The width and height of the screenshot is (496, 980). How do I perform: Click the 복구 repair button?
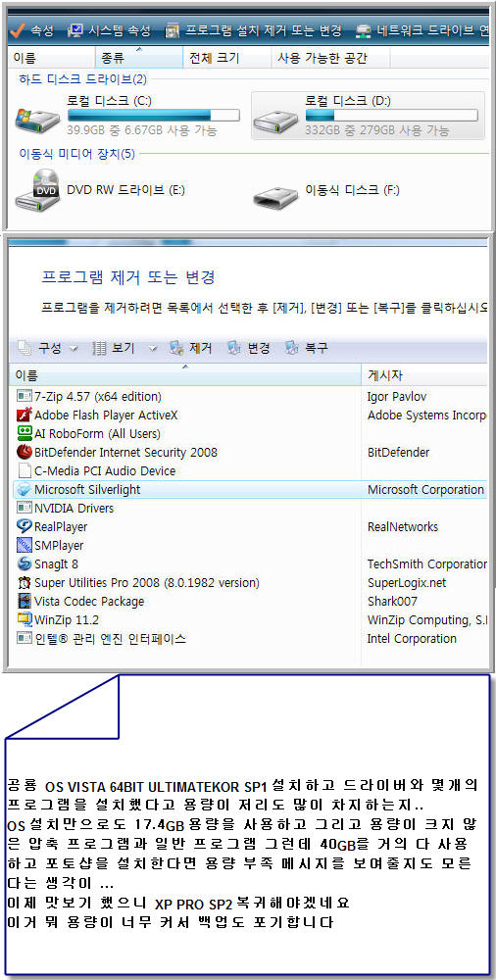coord(307,348)
